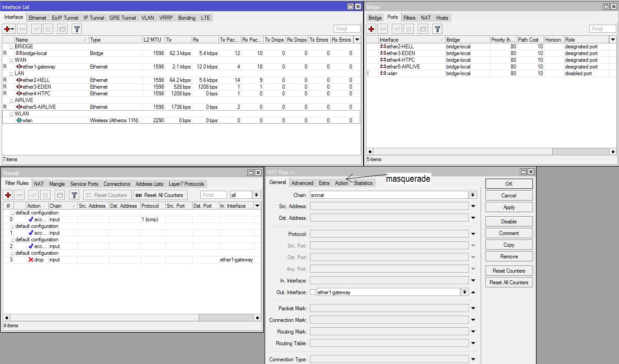Click Reset All Counters in Firewall toolbar

160,195
